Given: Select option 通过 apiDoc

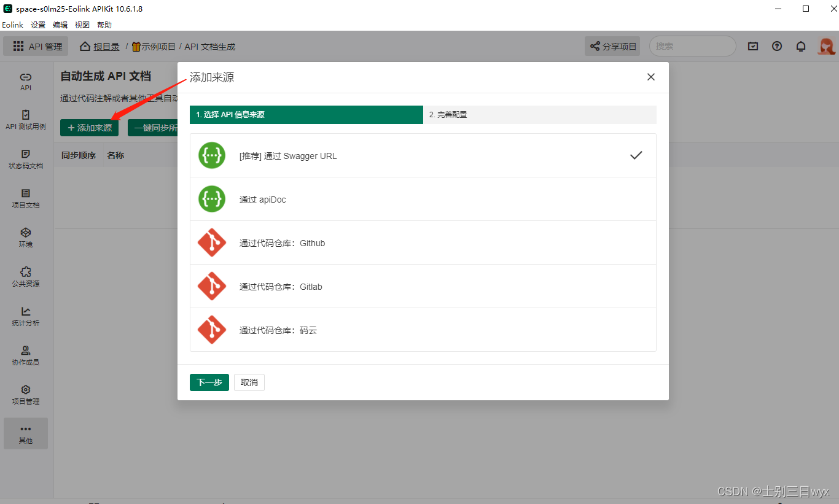Looking at the screenshot, I should (x=423, y=200).
